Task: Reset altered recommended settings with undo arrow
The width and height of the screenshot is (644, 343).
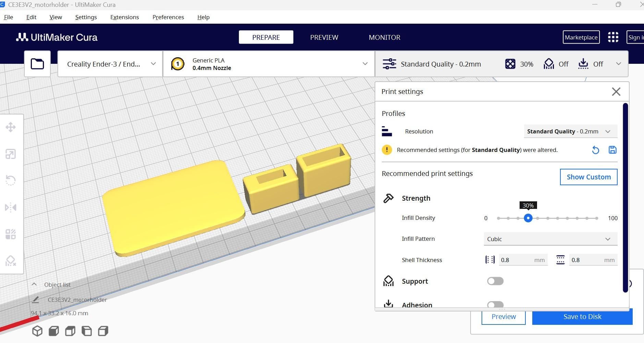Action: click(x=596, y=150)
